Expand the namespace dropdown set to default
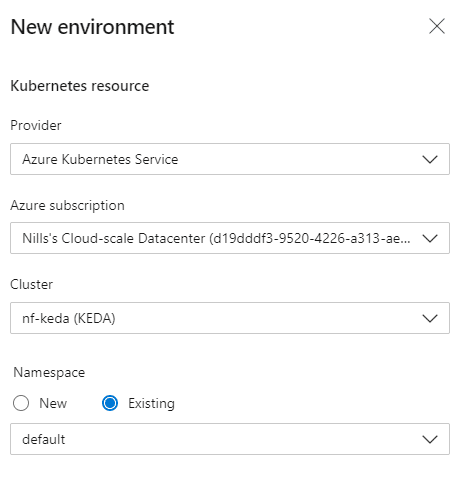 click(230, 439)
